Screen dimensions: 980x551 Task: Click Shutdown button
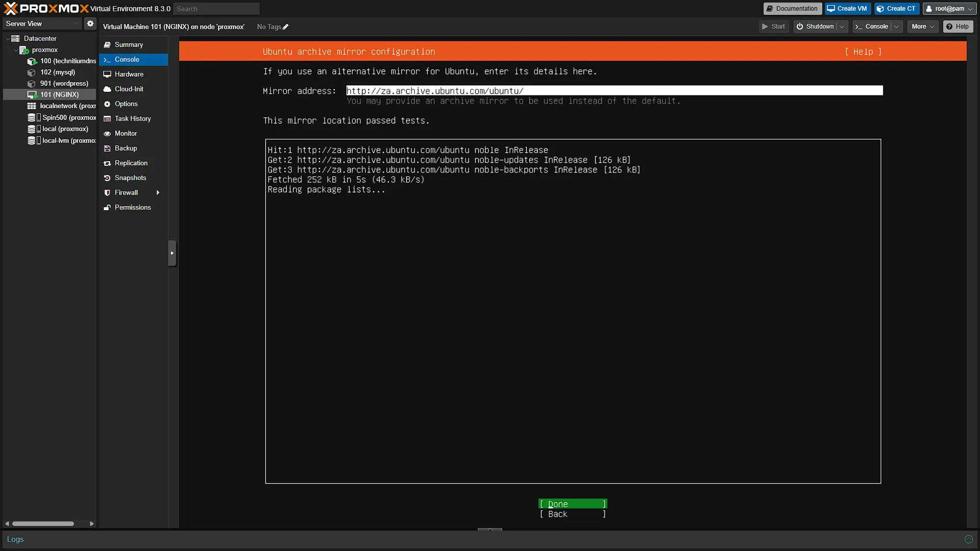click(x=815, y=27)
